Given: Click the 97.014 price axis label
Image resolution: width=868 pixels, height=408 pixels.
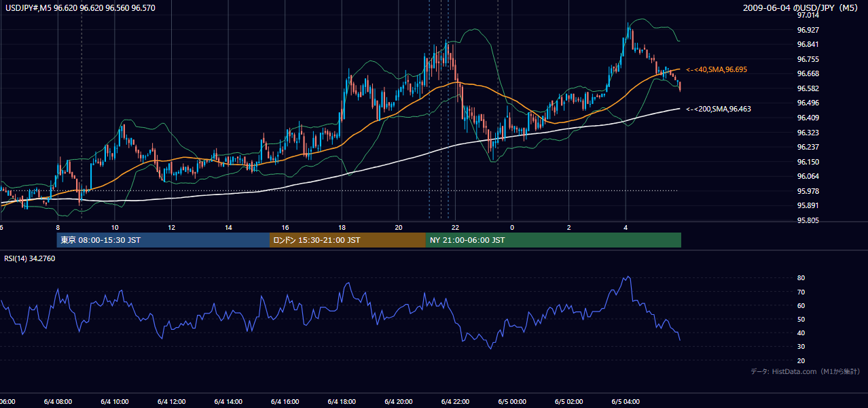Looking at the screenshot, I should click(808, 15).
